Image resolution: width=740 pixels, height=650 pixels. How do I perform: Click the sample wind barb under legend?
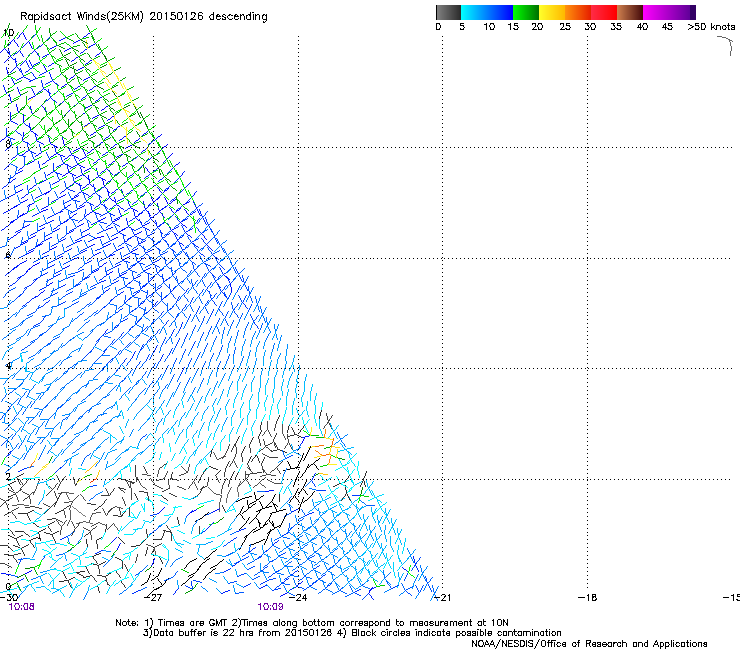tap(726, 46)
